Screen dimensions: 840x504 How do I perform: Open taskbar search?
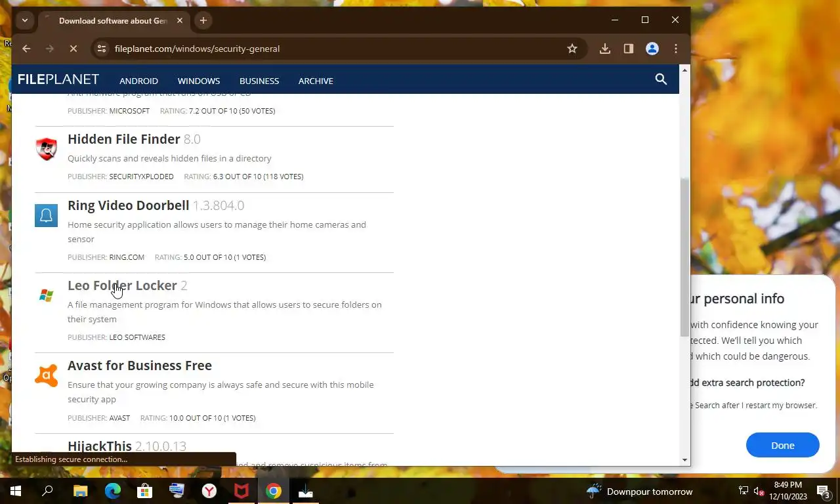pyautogui.click(x=47, y=491)
